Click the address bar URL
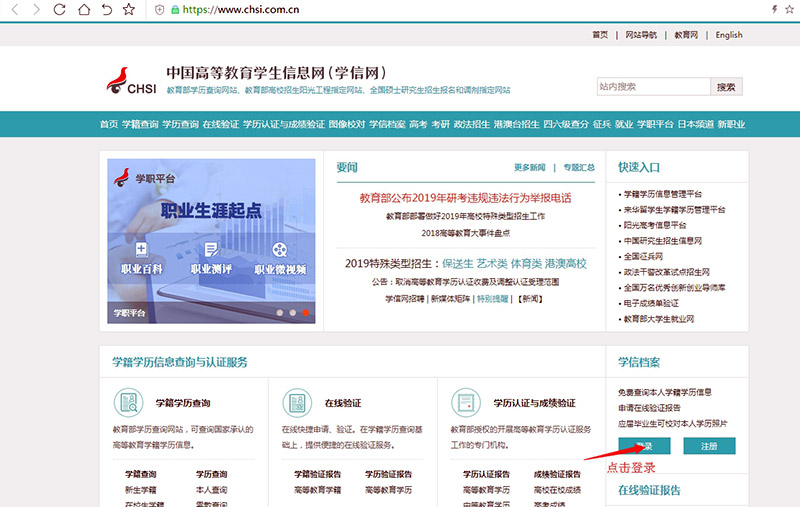The width and height of the screenshot is (800, 507). (241, 10)
